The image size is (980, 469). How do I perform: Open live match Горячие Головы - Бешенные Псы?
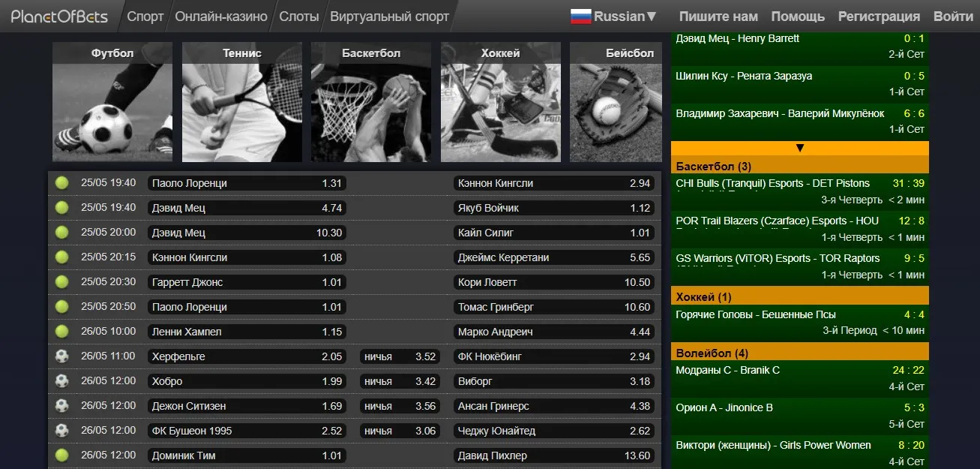(x=799, y=323)
